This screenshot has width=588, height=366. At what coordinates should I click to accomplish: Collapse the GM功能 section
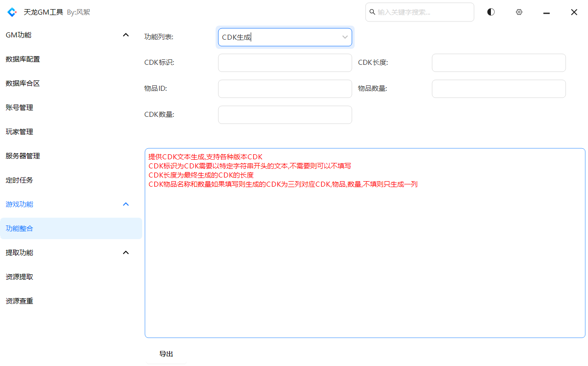(126, 35)
